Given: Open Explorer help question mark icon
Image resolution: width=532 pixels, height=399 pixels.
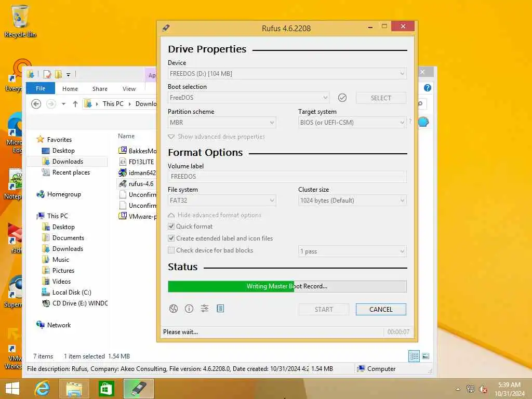Looking at the screenshot, I should 428,88.
